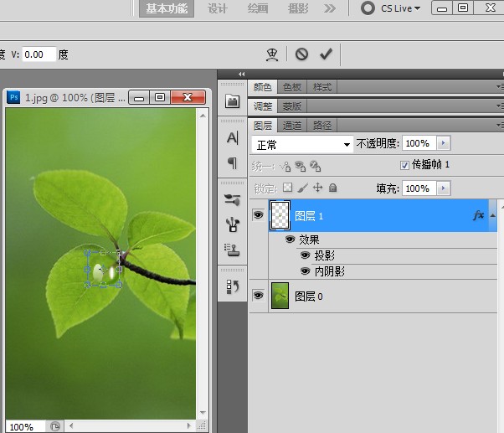Click the 填充 100% value field
504x433 pixels.
coord(419,188)
